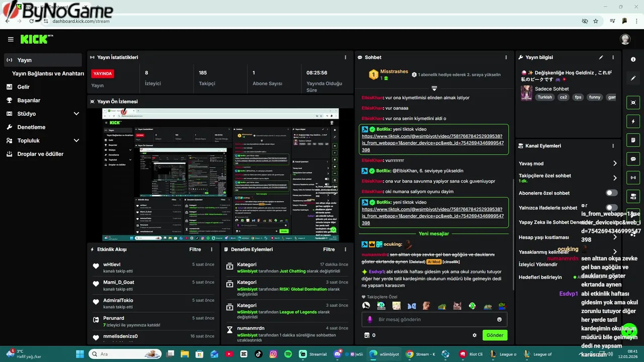The height and width of the screenshot is (362, 644).
Task: Click the browser address bar
Action: pos(312,21)
